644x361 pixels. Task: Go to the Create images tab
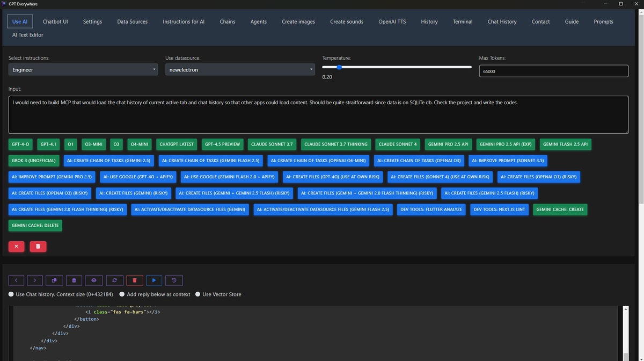point(298,21)
